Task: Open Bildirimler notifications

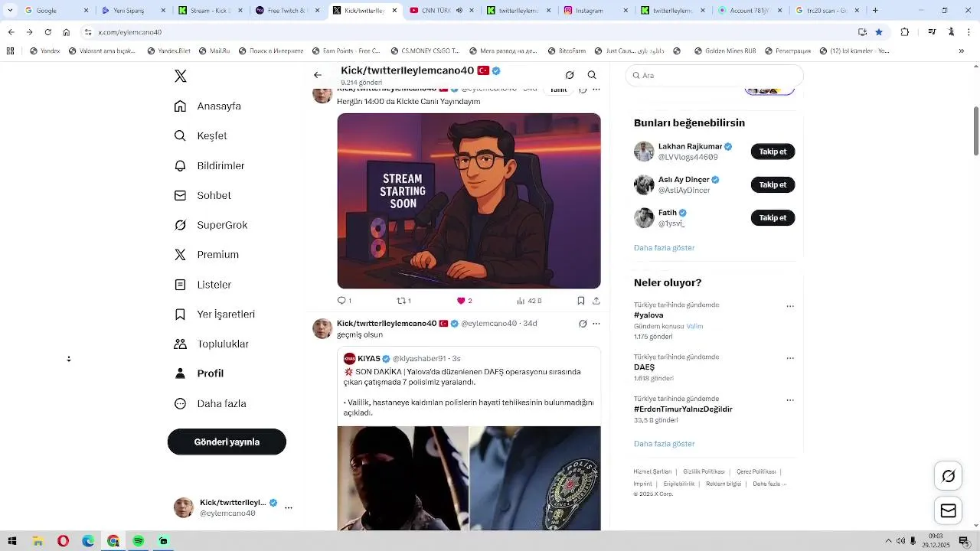Action: coord(209,165)
